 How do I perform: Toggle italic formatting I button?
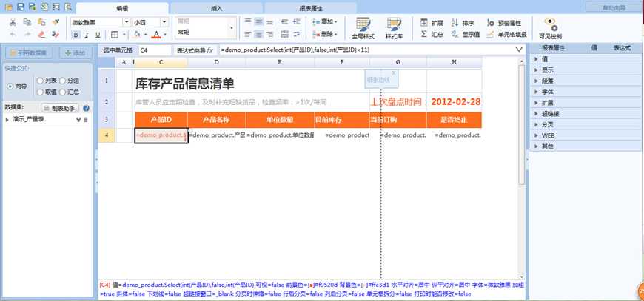87,35
